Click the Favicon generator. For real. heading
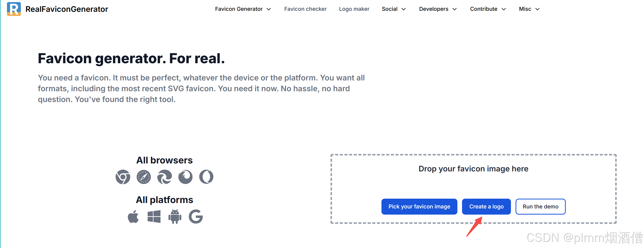 (x=131, y=59)
